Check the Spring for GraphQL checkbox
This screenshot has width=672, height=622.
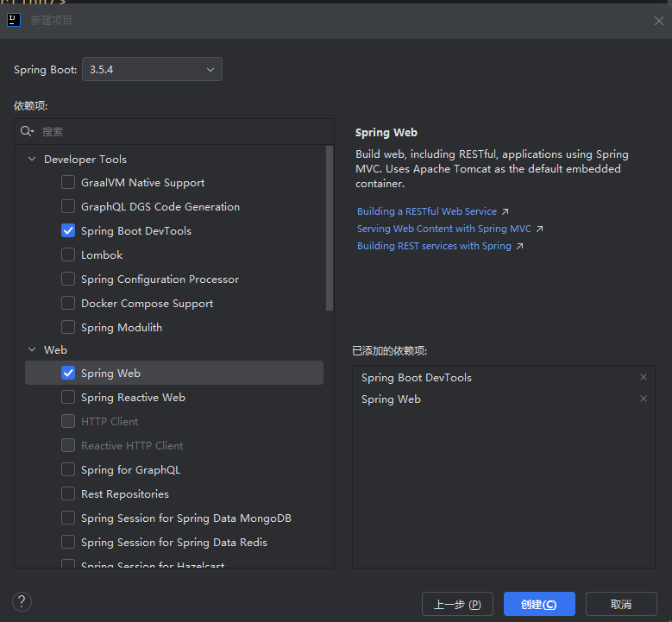pyautogui.click(x=68, y=469)
